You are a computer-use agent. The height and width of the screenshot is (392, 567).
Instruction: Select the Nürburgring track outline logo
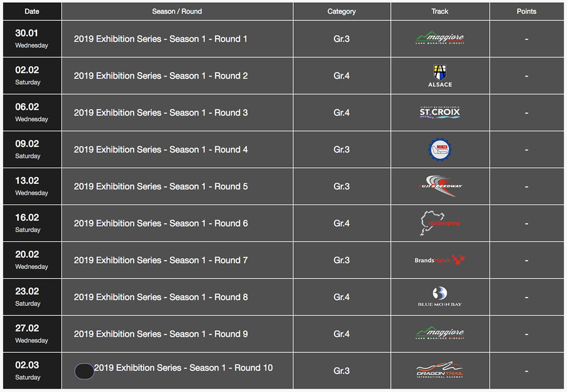coord(440,223)
